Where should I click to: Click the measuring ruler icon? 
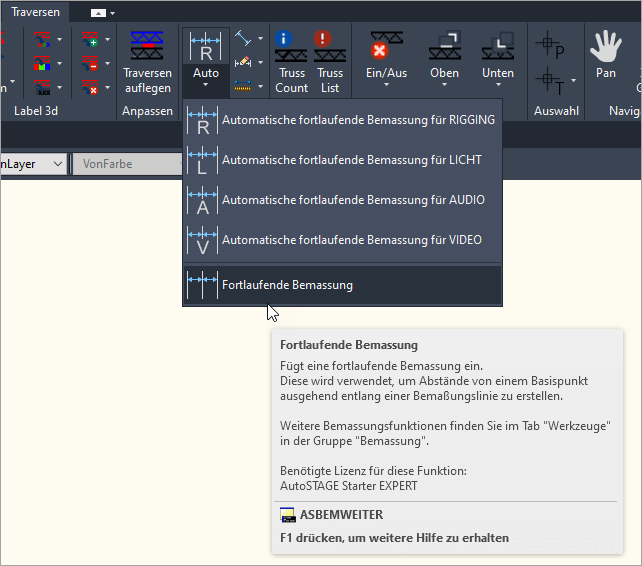point(243,86)
